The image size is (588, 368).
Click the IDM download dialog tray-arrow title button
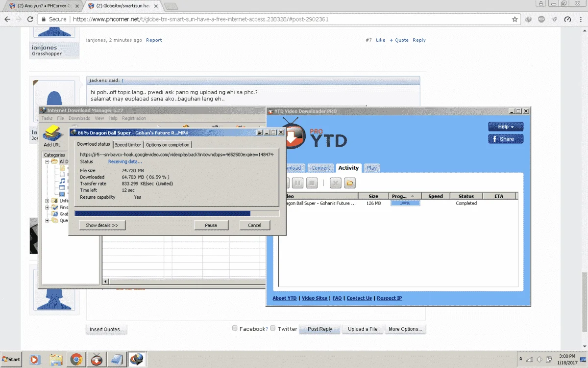[x=260, y=132]
